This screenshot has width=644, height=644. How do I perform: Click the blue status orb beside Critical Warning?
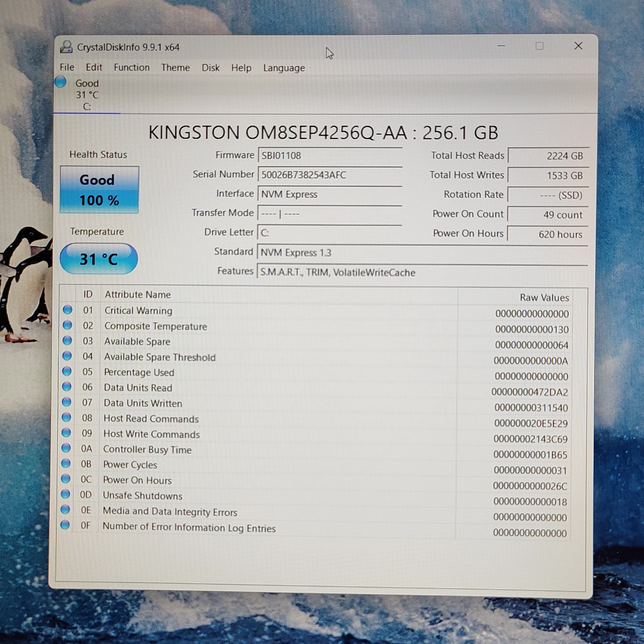[68, 310]
